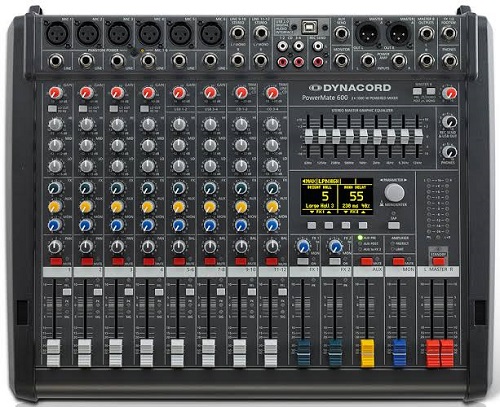Move the FX 2 return fader

[335, 353]
